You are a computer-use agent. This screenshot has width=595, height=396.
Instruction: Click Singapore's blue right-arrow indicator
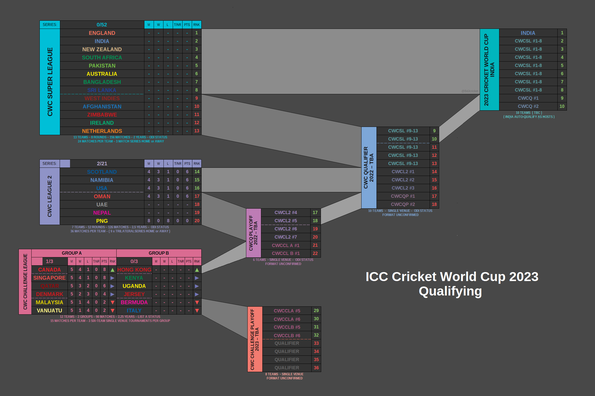(x=112, y=278)
